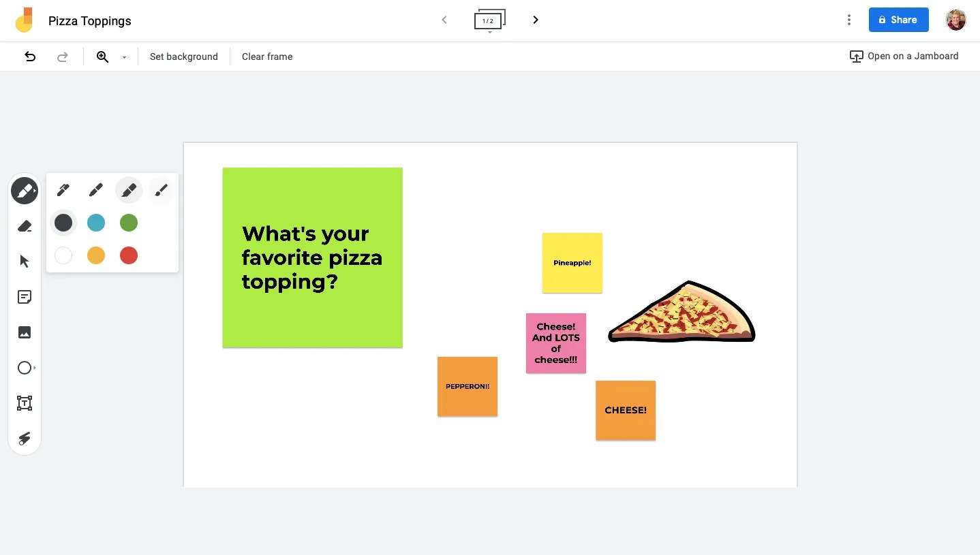This screenshot has width=980, height=555.
Task: Open the Add image tool
Action: click(x=25, y=332)
